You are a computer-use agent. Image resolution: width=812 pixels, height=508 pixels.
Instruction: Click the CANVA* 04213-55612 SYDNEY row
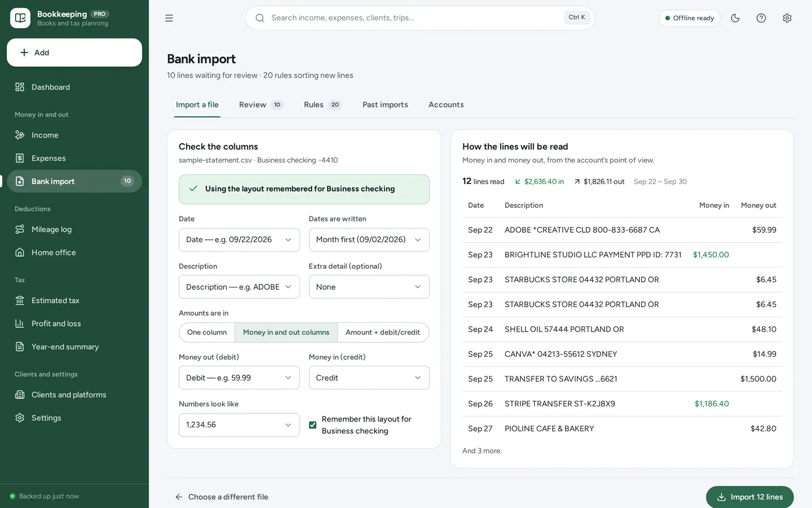pyautogui.click(x=622, y=354)
